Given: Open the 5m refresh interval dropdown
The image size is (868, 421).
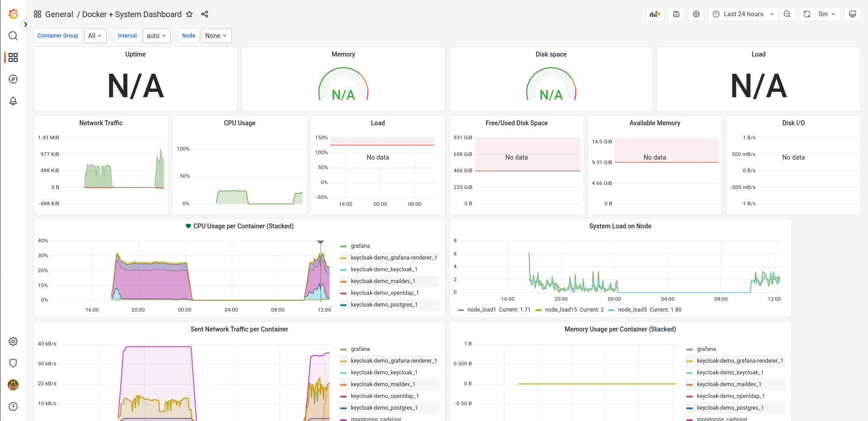Looking at the screenshot, I should [827, 14].
